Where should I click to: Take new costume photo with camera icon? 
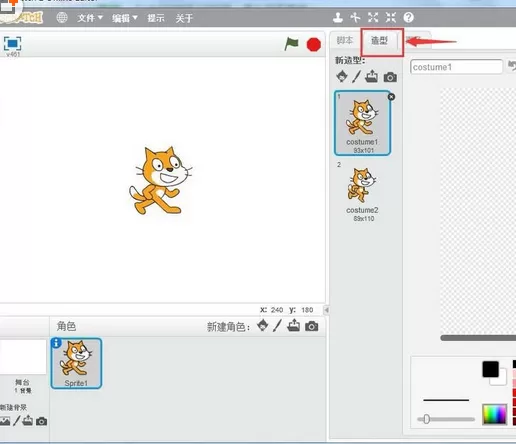390,77
